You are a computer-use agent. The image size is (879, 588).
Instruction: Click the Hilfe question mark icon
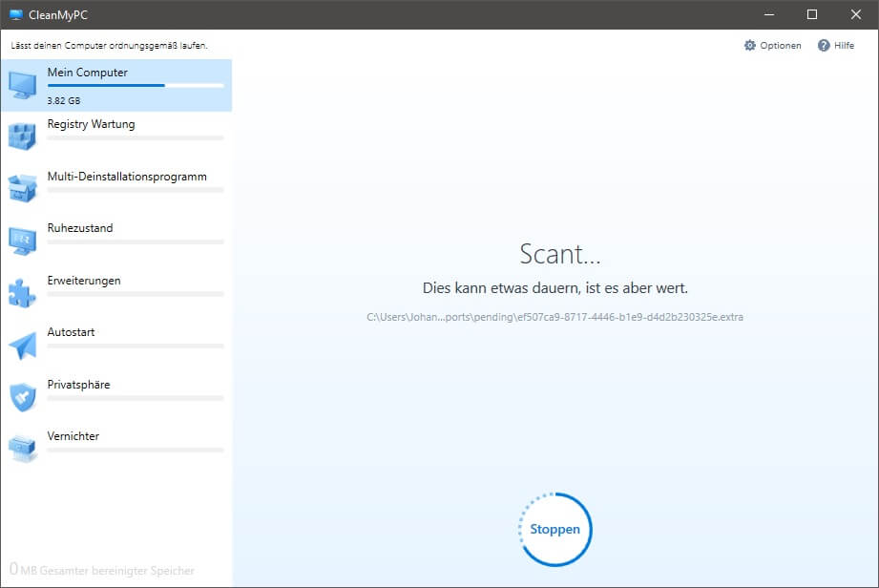pos(824,46)
